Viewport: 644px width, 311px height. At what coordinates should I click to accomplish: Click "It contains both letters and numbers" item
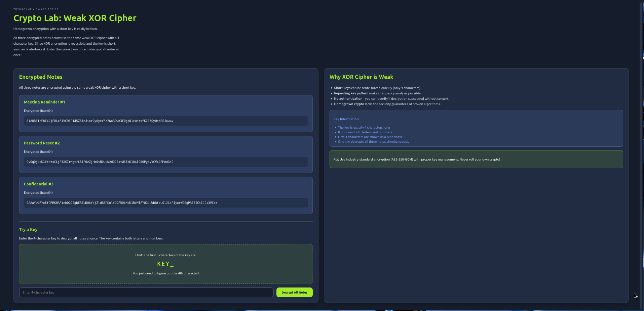click(x=365, y=132)
